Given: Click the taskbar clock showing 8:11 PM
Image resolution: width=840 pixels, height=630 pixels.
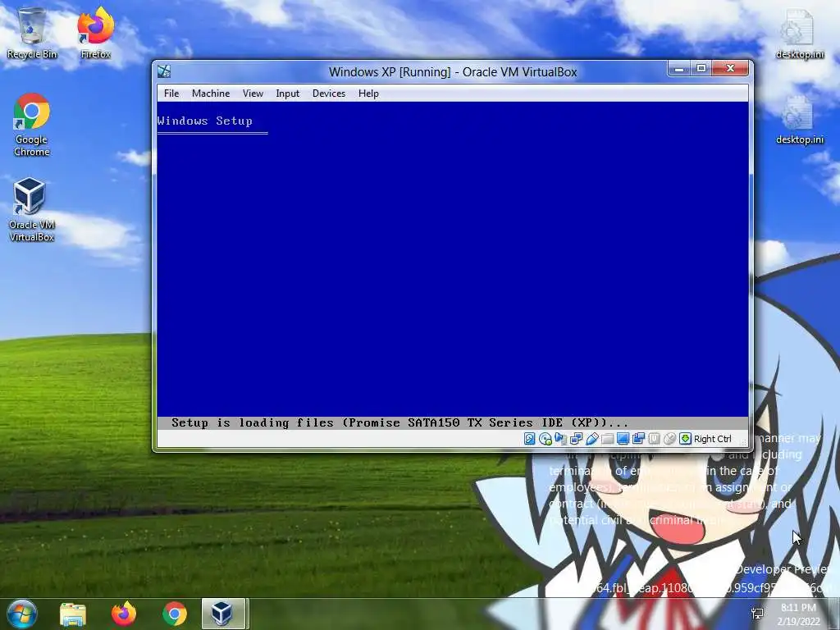Looking at the screenshot, I should pos(798,614).
